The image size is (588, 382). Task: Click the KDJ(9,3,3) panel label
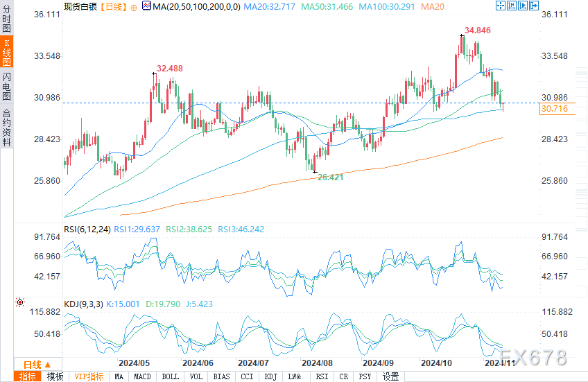pos(83,304)
